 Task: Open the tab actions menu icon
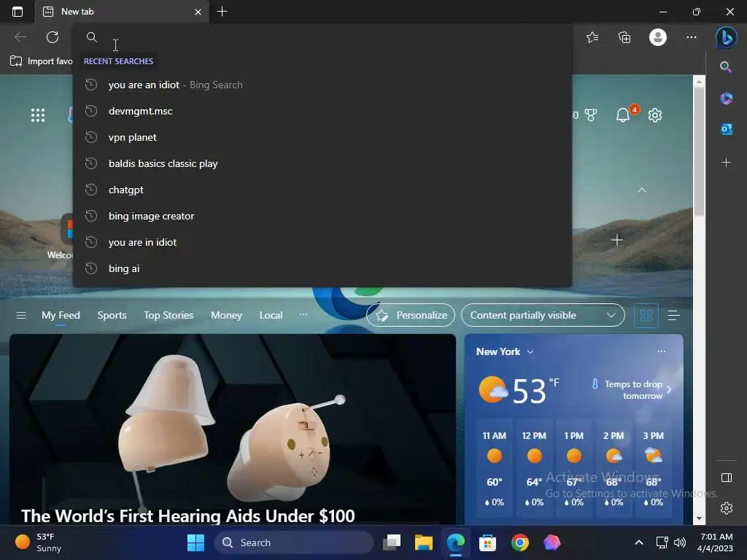[x=18, y=12]
